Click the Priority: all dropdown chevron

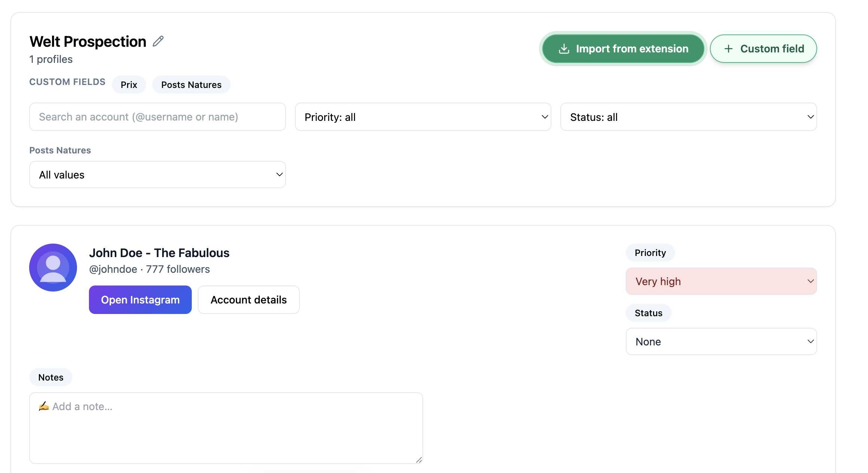[545, 117]
